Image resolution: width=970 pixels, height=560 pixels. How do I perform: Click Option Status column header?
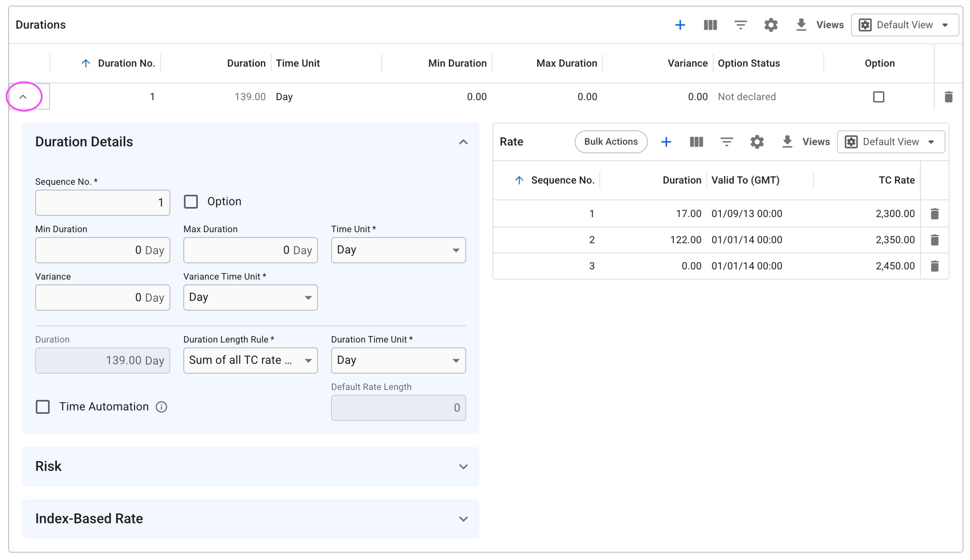[x=749, y=63]
